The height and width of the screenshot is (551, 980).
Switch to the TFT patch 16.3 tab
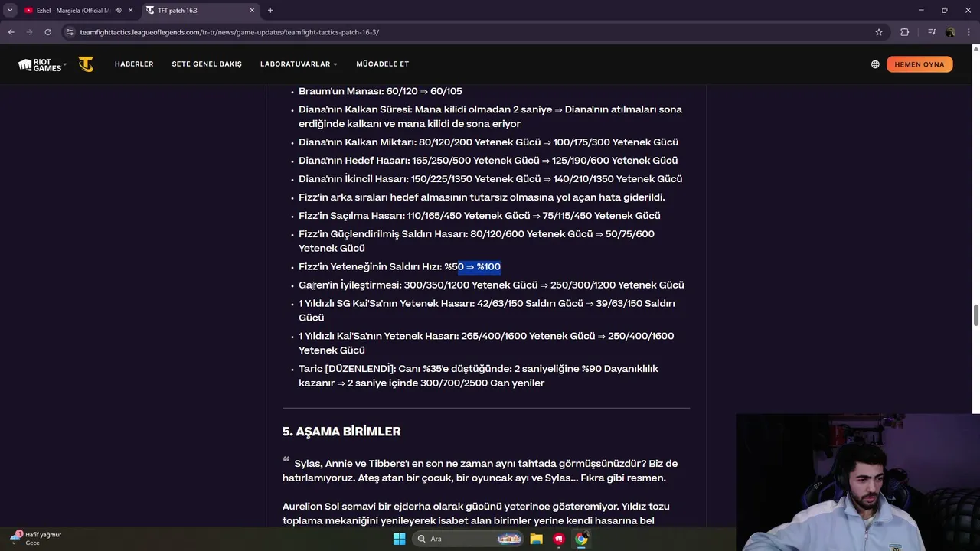coord(199,10)
